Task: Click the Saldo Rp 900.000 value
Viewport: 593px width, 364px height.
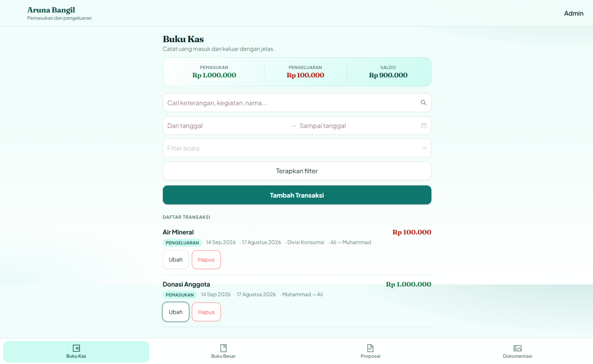Action: tap(388, 75)
